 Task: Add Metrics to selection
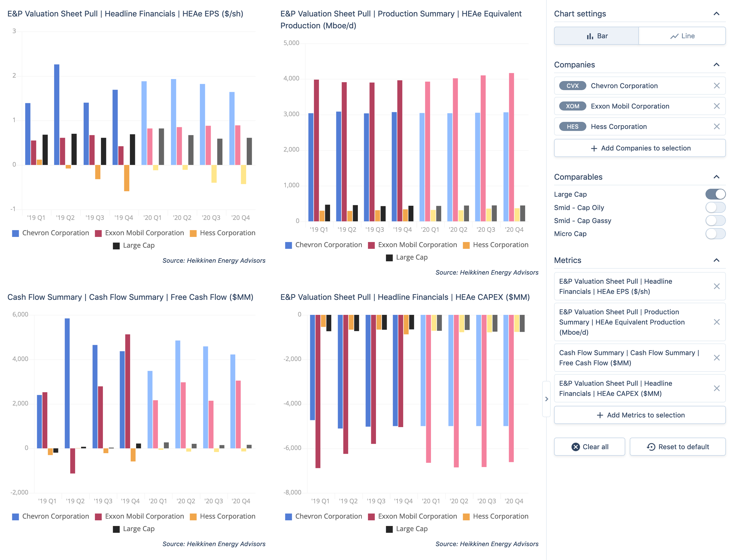640,415
